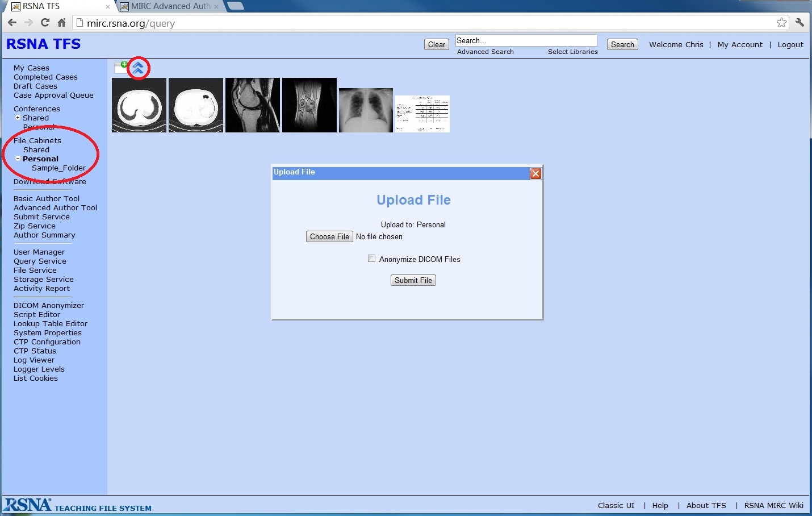Select the Shared file cabinet

36,149
